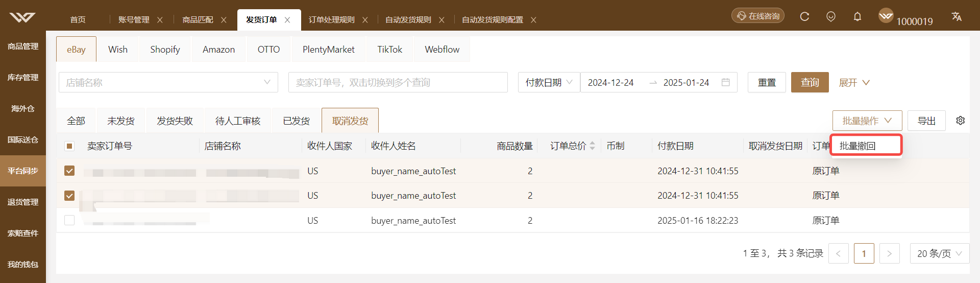This screenshot has width=980, height=283.
Task: Open the 20 条/页 page size dropdown
Action: click(x=940, y=253)
